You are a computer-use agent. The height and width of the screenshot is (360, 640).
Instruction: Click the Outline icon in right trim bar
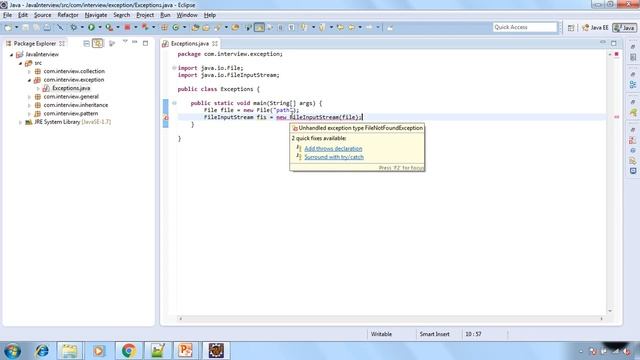point(633,84)
